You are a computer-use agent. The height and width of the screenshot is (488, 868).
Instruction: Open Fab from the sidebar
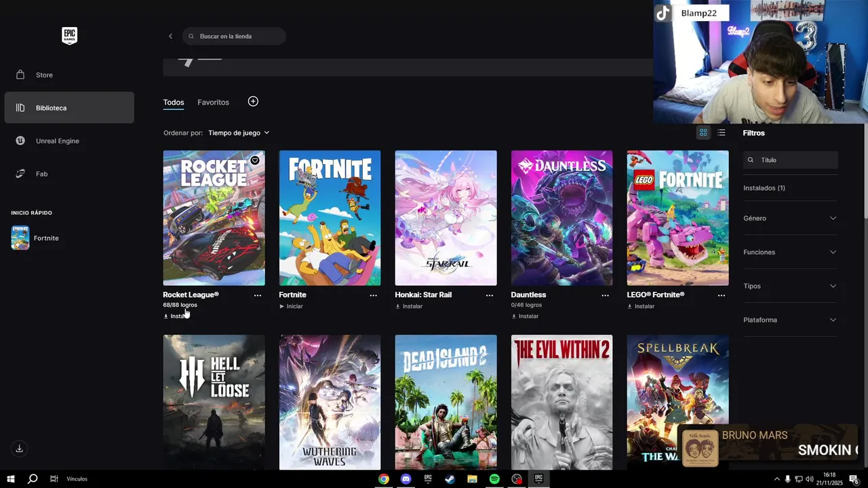click(68, 174)
